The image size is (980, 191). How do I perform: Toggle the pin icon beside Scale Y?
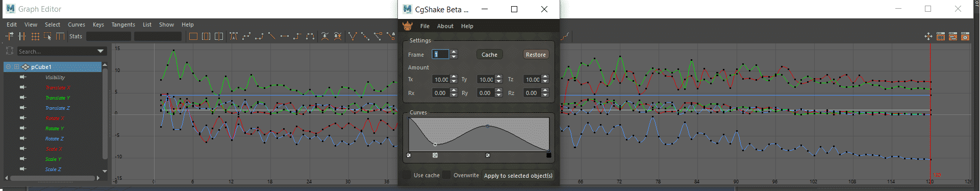coord(23,159)
